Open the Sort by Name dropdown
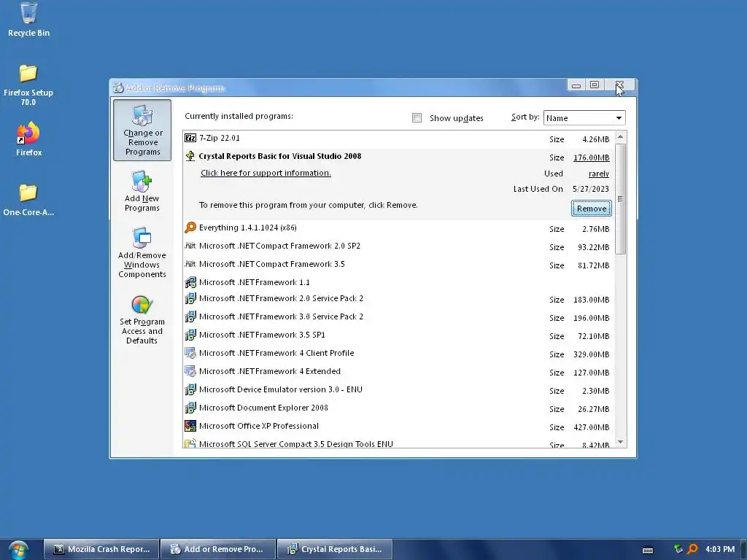The height and width of the screenshot is (560, 747). [x=584, y=117]
